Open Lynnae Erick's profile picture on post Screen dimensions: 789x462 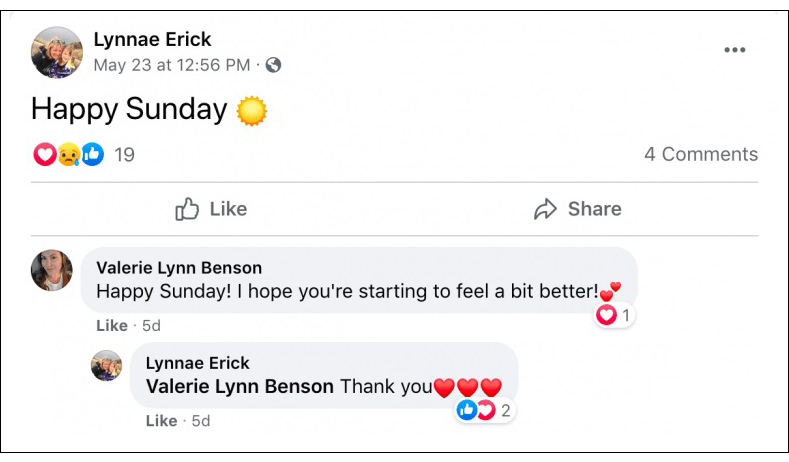click(x=57, y=52)
